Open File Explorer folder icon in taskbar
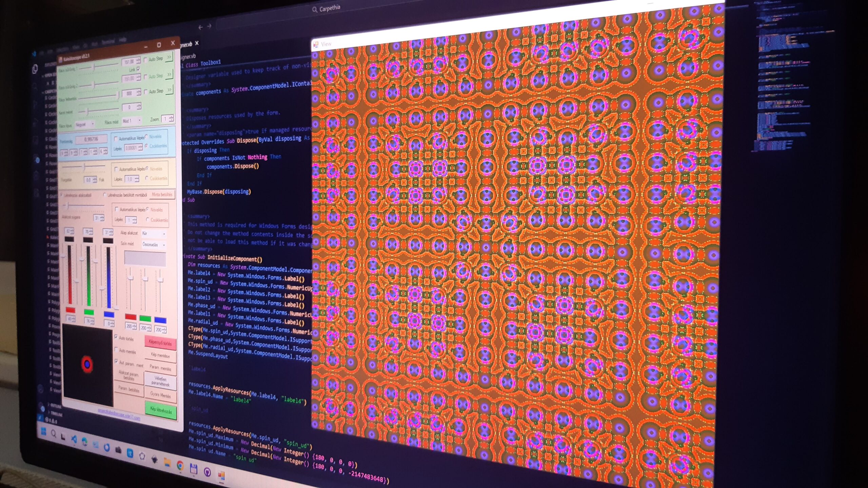868x488 pixels. pyautogui.click(x=167, y=463)
